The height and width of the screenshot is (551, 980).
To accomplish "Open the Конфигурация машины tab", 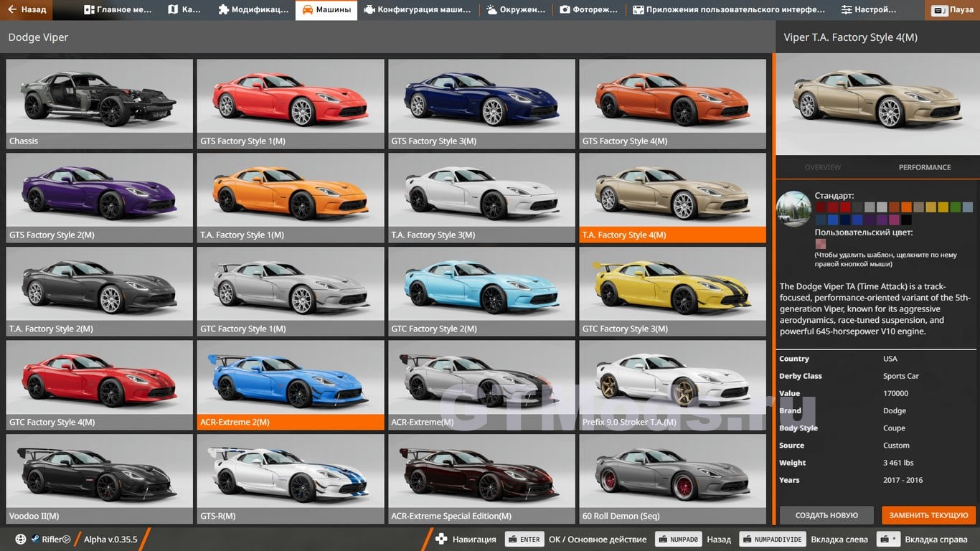I will [418, 10].
